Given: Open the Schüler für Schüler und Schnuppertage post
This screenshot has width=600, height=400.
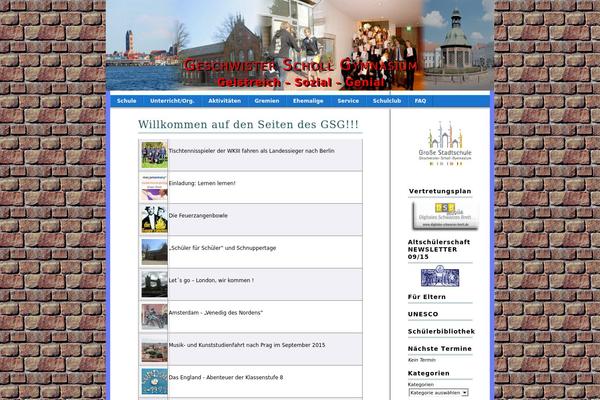Looking at the screenshot, I should 222,248.
